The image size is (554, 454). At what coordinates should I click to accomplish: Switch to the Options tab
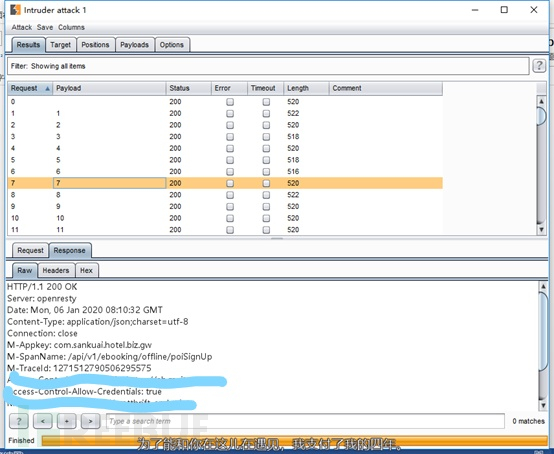[172, 45]
